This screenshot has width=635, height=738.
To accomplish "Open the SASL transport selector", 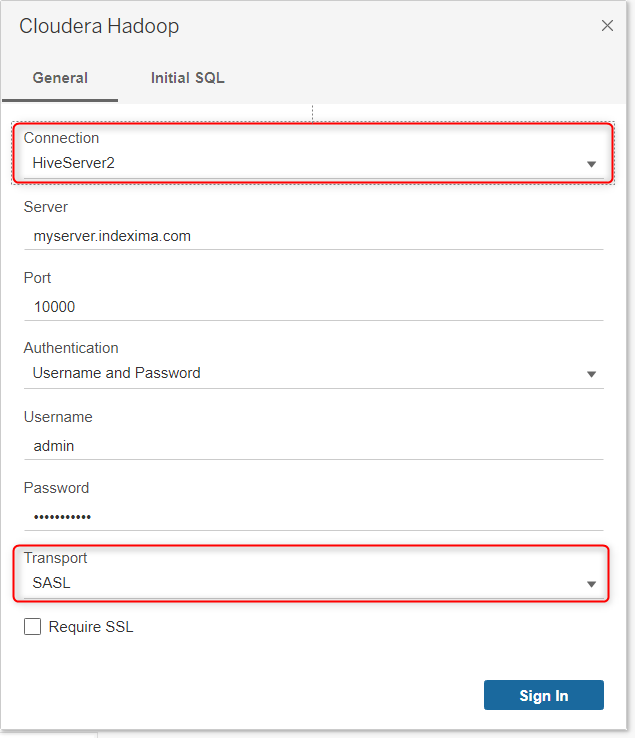I will point(313,583).
